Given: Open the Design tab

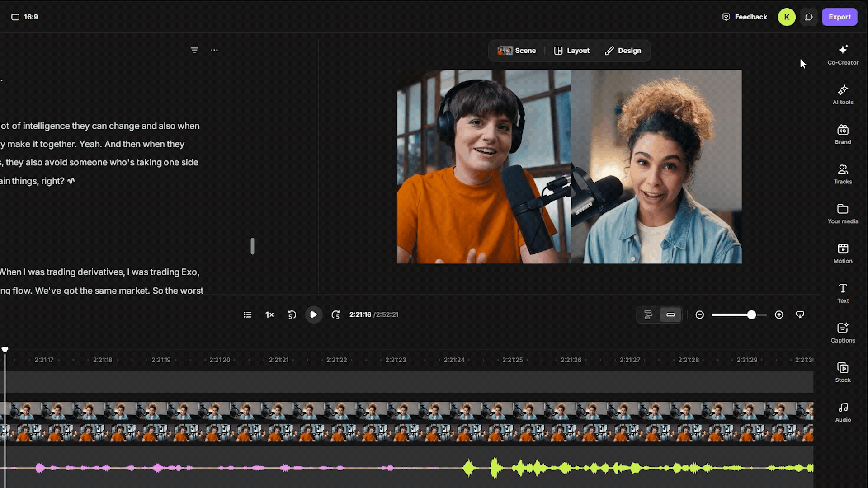Looking at the screenshot, I should point(623,51).
